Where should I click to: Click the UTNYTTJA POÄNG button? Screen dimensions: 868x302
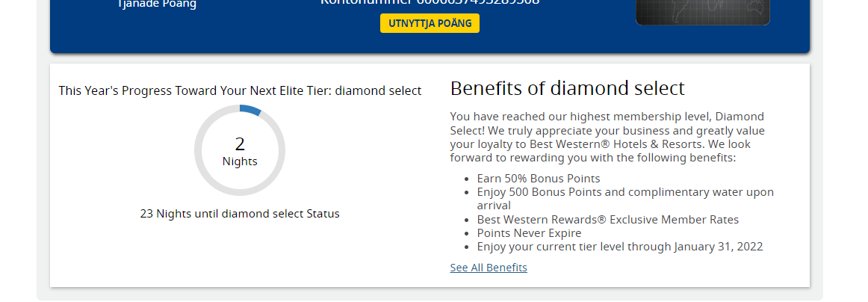click(430, 23)
